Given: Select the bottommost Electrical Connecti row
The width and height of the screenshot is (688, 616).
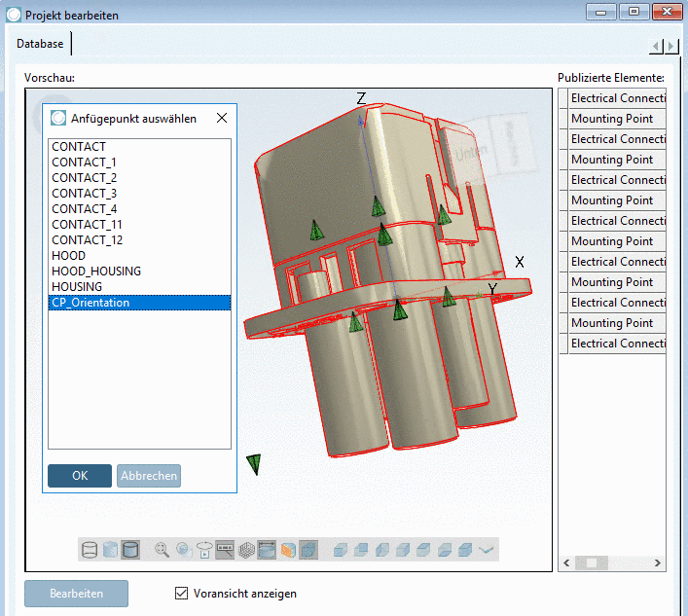Looking at the screenshot, I should (617, 344).
